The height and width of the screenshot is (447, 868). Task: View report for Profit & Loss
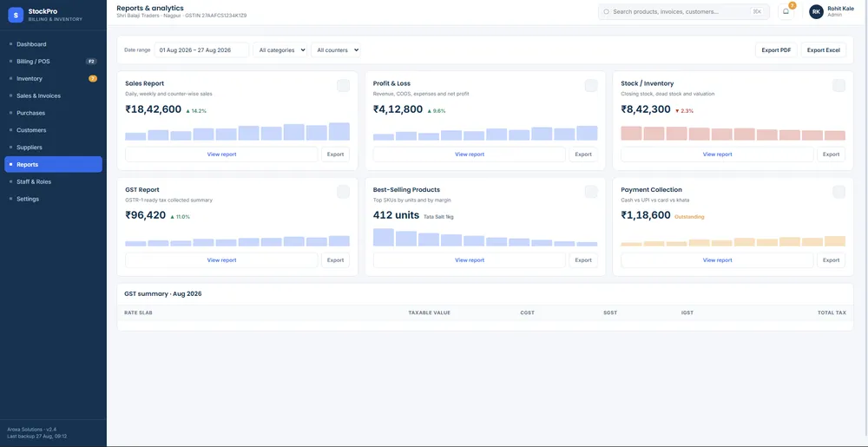(x=470, y=154)
